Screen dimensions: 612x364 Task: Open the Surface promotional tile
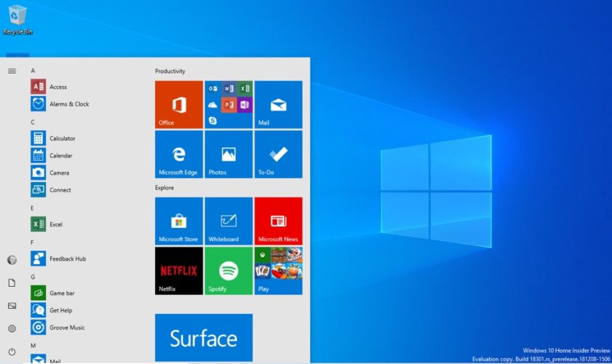coord(204,338)
